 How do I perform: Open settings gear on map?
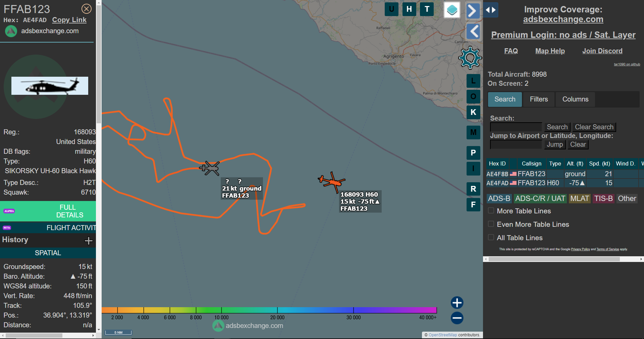click(x=470, y=58)
